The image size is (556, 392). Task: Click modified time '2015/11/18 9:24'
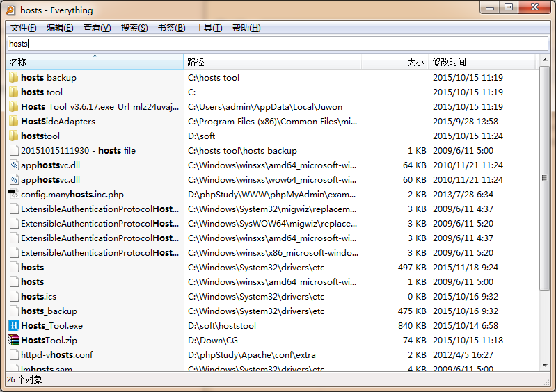coord(466,268)
